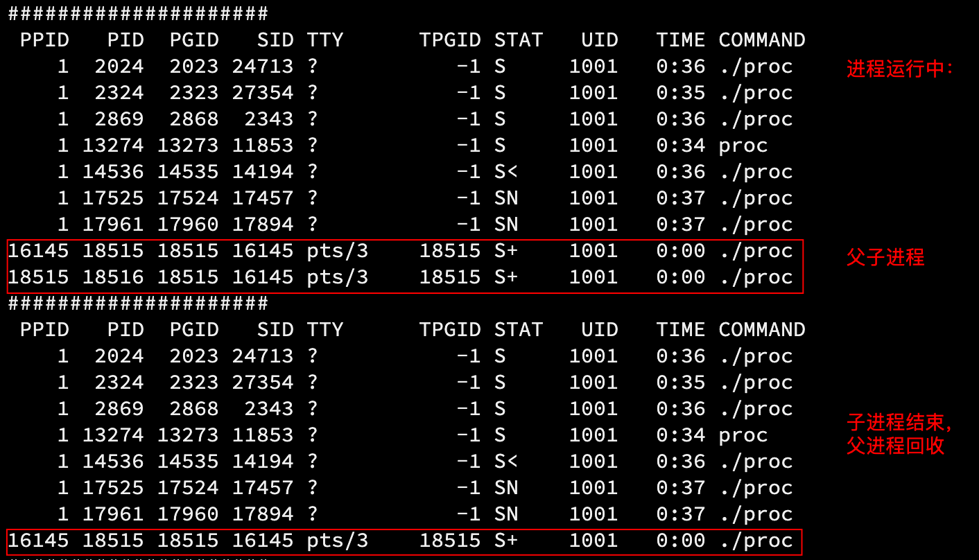Click the TTY header in the top table

pyautogui.click(x=324, y=40)
